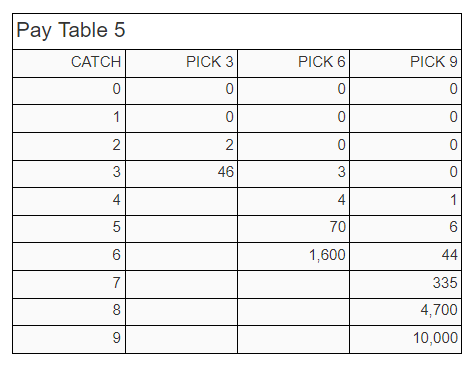Select the PICK 3 column header
The width and height of the screenshot is (472, 367).
click(210, 62)
